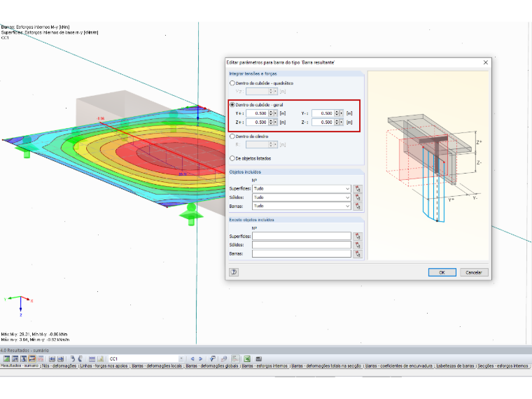This screenshot has height=399, width=532.
Task: Click the second curved-arrow toolbar icon
Action: [80, 358]
